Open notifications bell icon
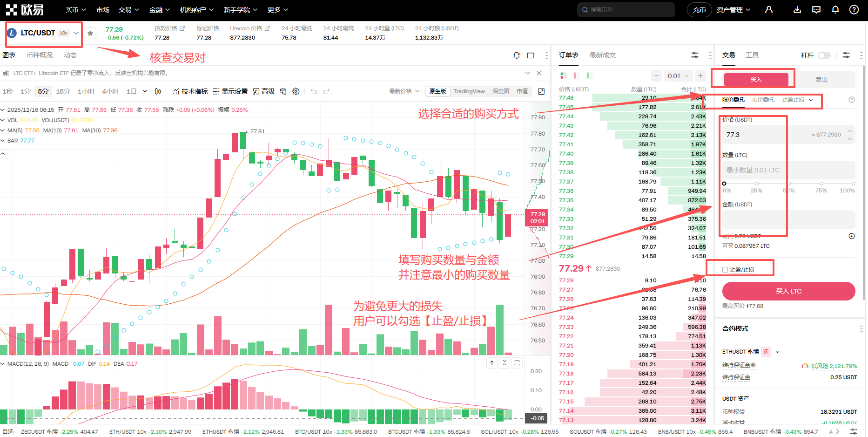Screen dimensions: 868x437 835,10
